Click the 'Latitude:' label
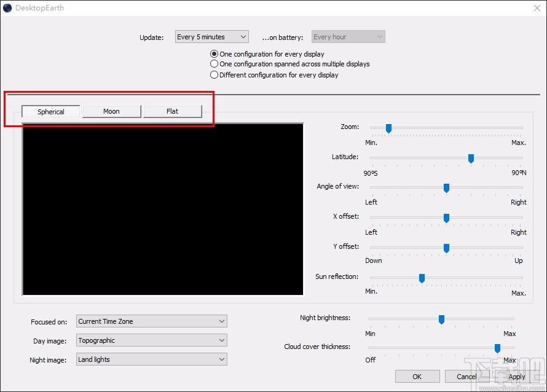The image size is (547, 392). (345, 157)
